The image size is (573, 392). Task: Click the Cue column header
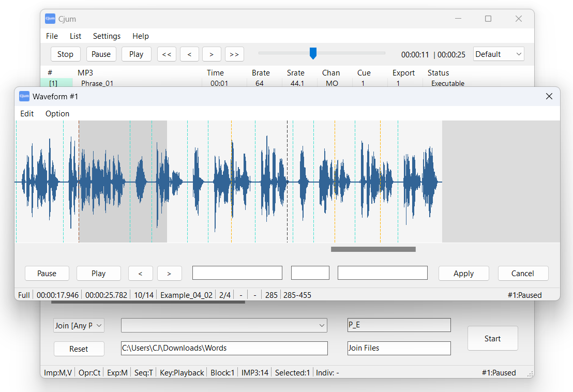point(364,73)
